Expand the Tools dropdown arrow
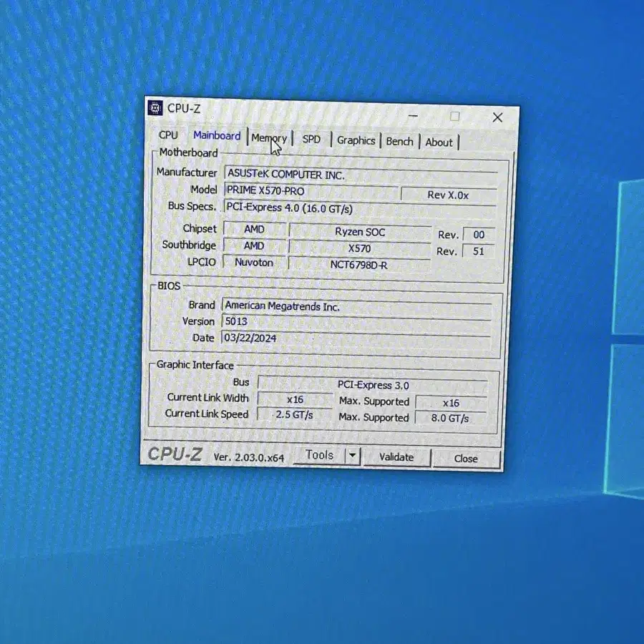Viewport: 644px width, 644px height. pyautogui.click(x=352, y=456)
